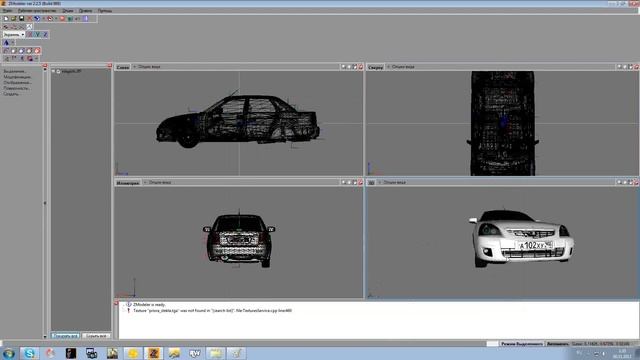Open view options dropdown of Слева viewport

pyautogui.click(x=147, y=67)
